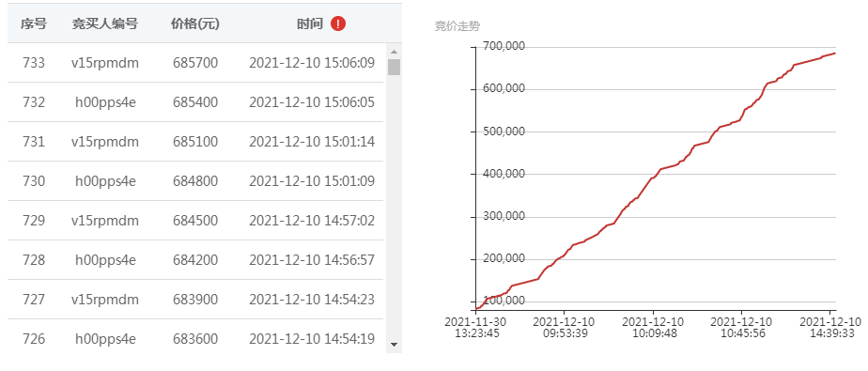Click the price 684800 cell
This screenshot has height=371, width=868.
pyautogui.click(x=195, y=181)
